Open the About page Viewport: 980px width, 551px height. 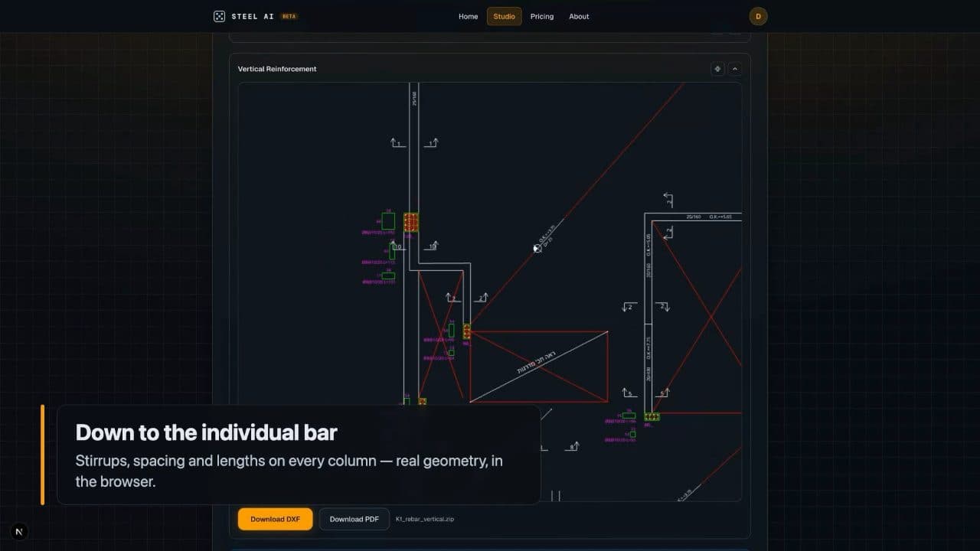[x=579, y=16]
